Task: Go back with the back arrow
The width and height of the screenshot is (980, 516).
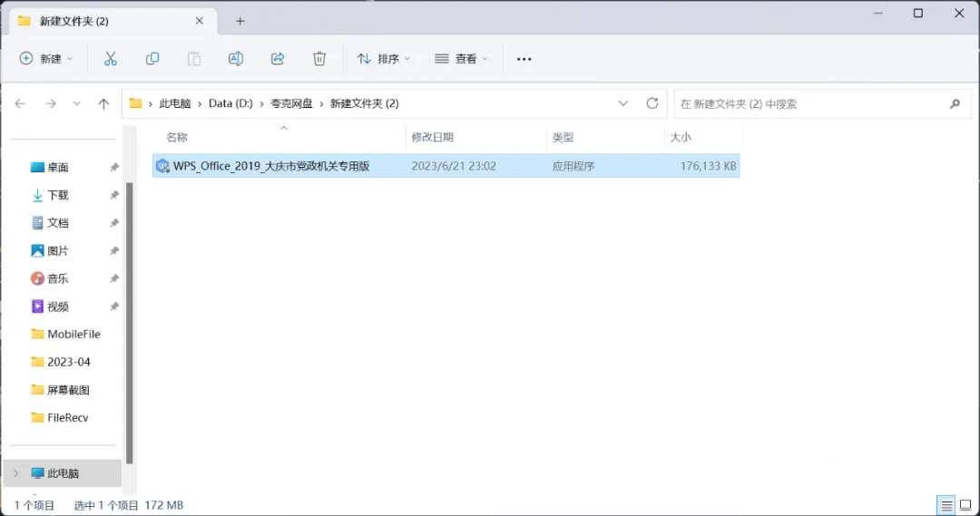Action: point(20,103)
